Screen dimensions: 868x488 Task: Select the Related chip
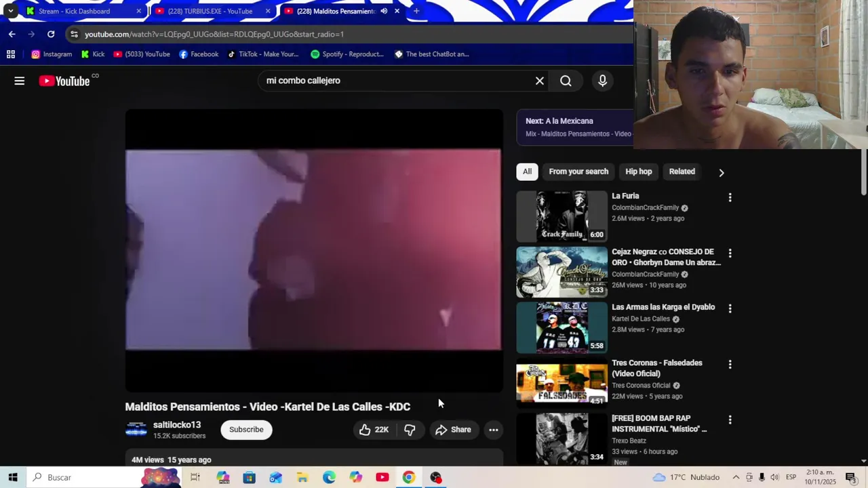(x=682, y=171)
